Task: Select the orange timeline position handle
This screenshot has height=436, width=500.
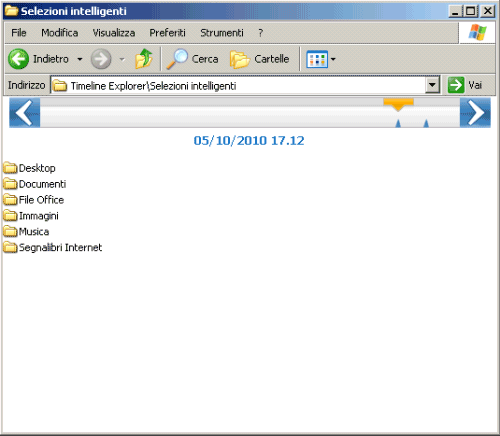Action: pos(399,104)
